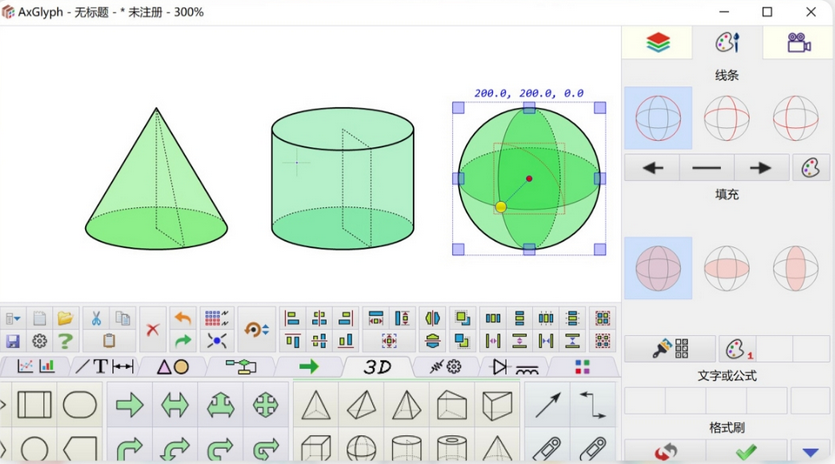Click the green question mark help icon

coord(65,341)
